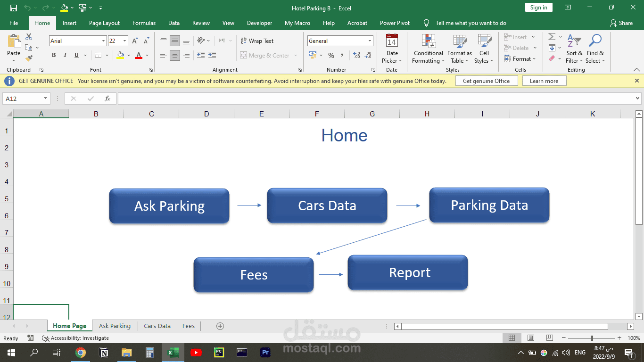Click the Get genuine Office button

point(487,81)
